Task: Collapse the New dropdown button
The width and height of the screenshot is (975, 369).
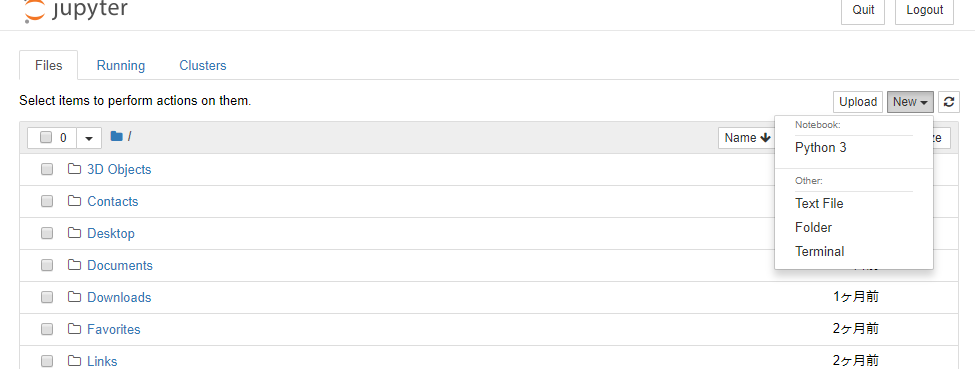Action: 910,102
